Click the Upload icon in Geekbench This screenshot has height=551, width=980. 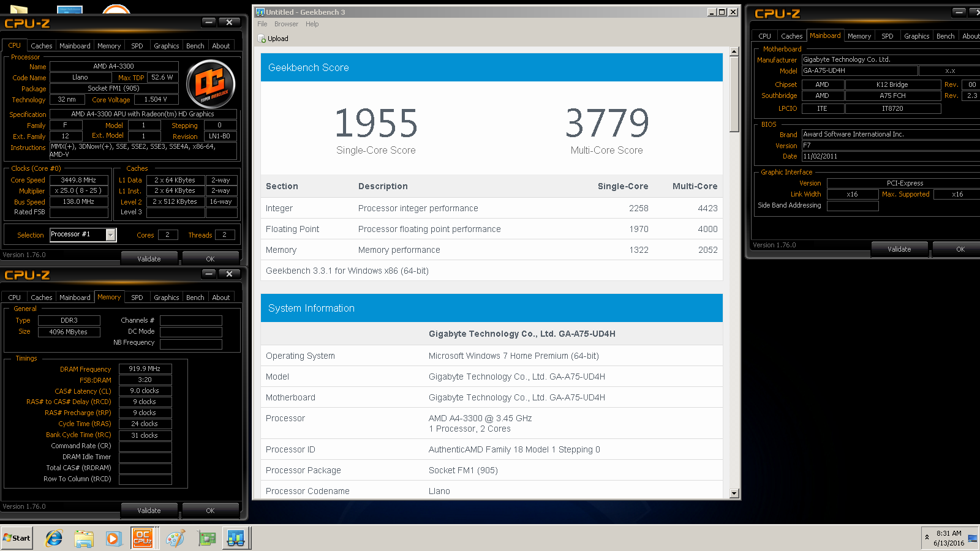pos(262,39)
